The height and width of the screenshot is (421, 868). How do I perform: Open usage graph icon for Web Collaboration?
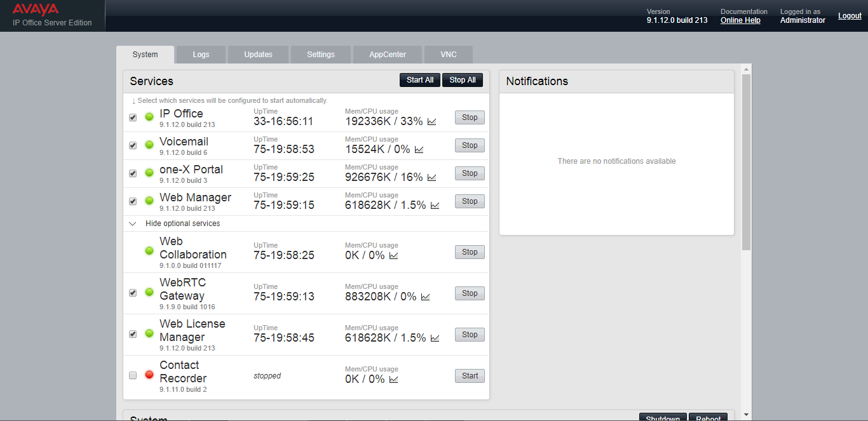click(x=393, y=255)
